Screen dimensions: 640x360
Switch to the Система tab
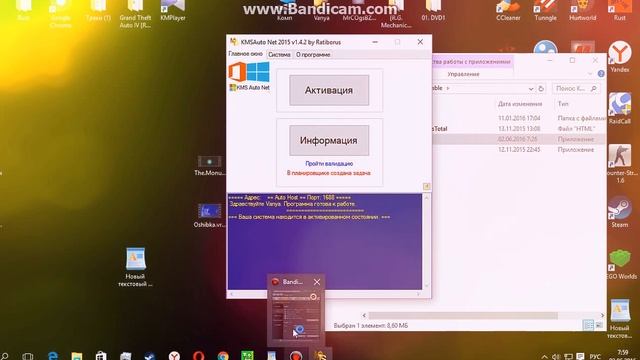[x=279, y=54]
